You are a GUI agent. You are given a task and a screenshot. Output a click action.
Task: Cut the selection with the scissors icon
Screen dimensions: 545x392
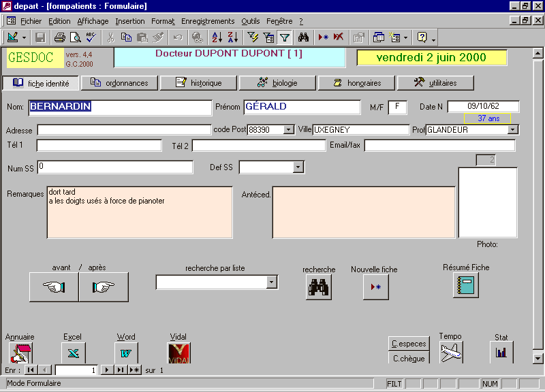(111, 37)
